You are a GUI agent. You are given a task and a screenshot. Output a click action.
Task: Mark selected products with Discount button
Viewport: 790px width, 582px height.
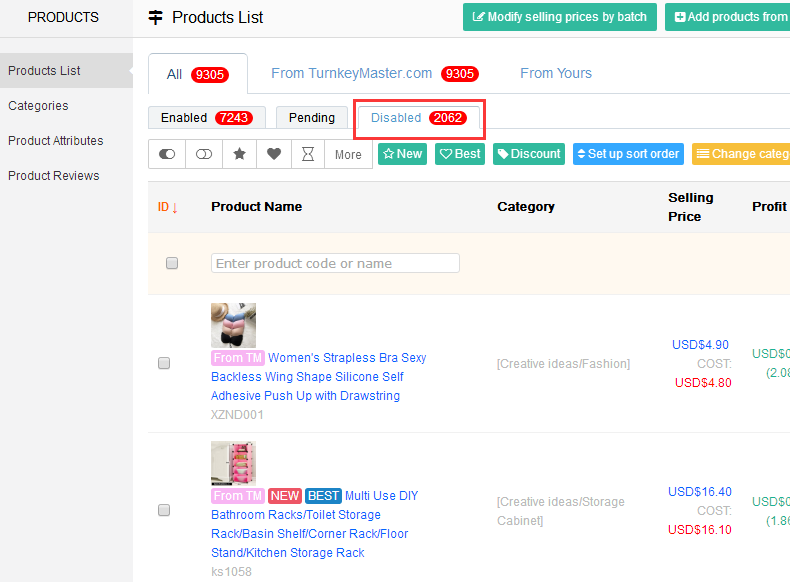click(x=528, y=154)
